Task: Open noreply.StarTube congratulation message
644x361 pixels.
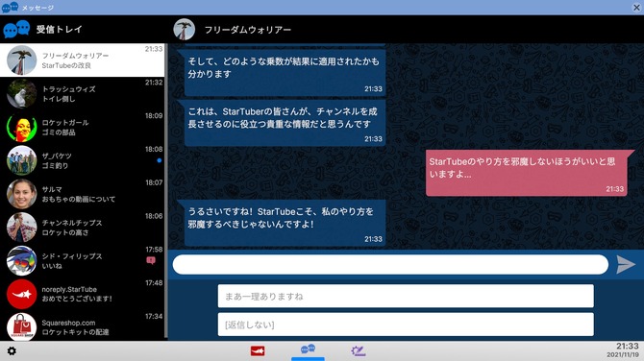Action: coord(82,294)
